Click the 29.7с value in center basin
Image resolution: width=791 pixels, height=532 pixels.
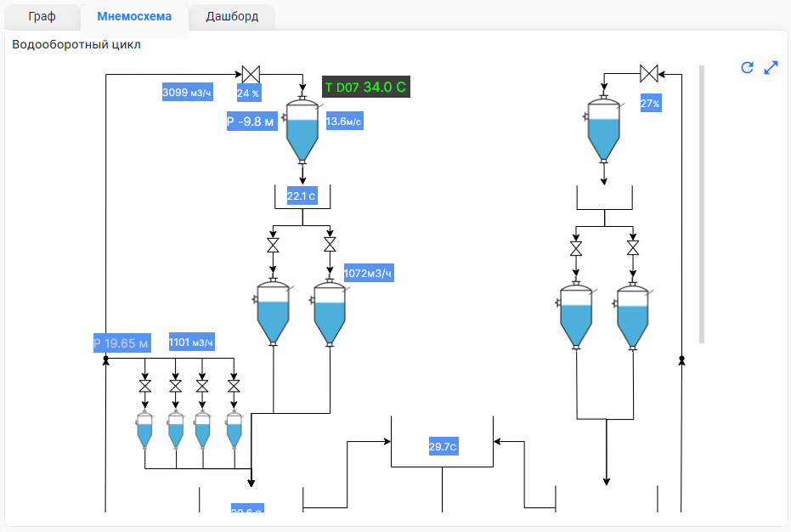coord(443,446)
